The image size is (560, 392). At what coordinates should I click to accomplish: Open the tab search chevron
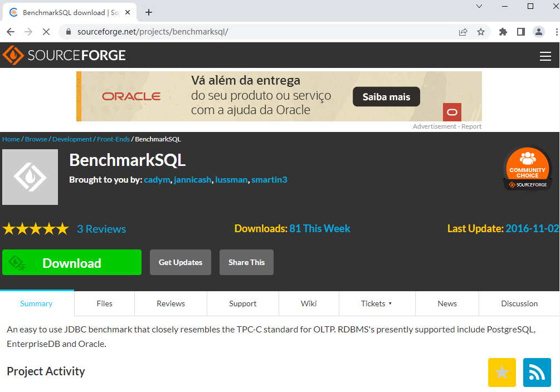[478, 6]
